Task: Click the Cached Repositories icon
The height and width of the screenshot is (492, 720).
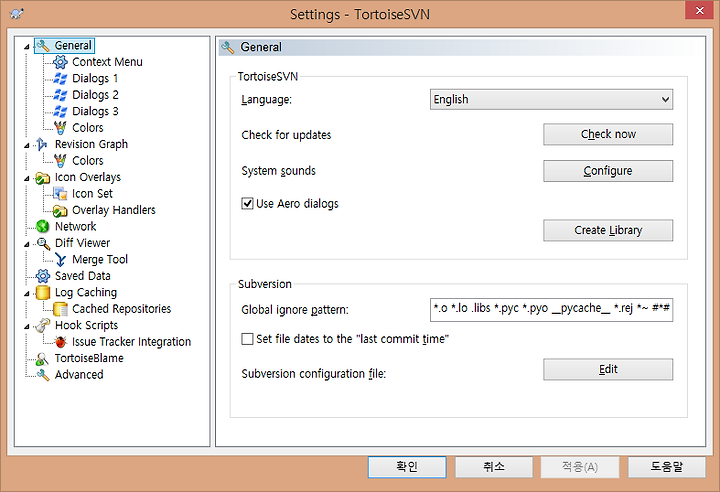Action: (60, 309)
